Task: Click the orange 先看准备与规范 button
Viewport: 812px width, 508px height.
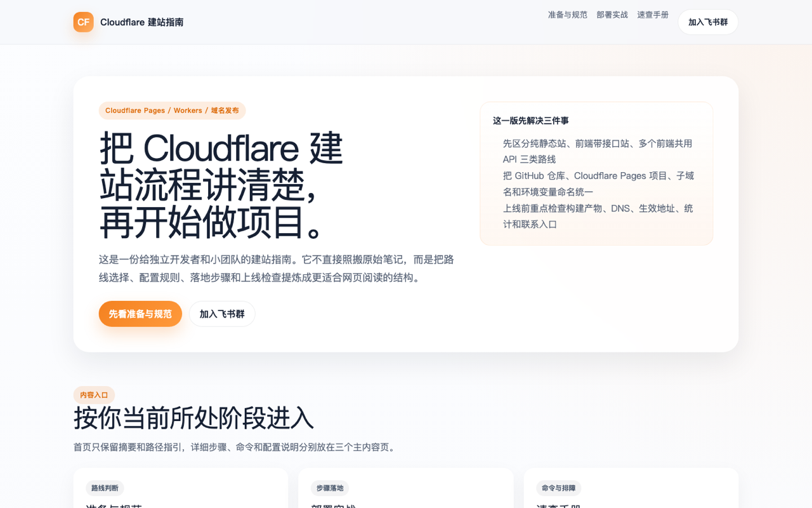Action: (x=140, y=314)
